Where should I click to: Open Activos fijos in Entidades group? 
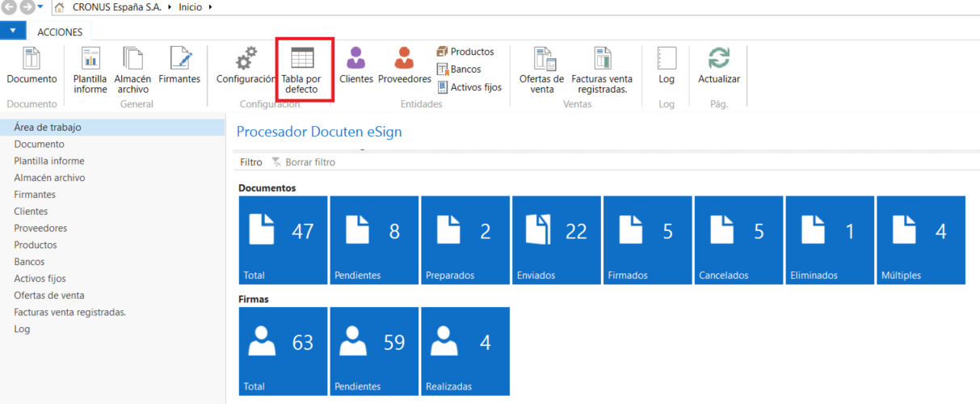coord(469,87)
